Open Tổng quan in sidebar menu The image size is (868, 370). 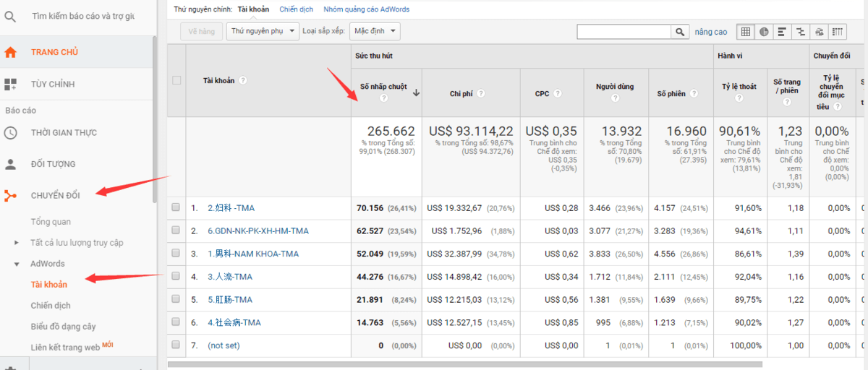(51, 222)
